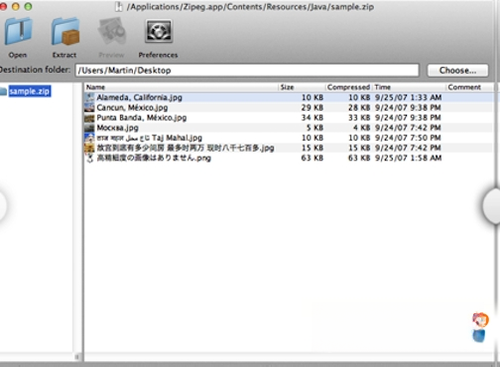Click the 5 KB size of Москва.jpg
Screen dimensions: 500x367
315,128
